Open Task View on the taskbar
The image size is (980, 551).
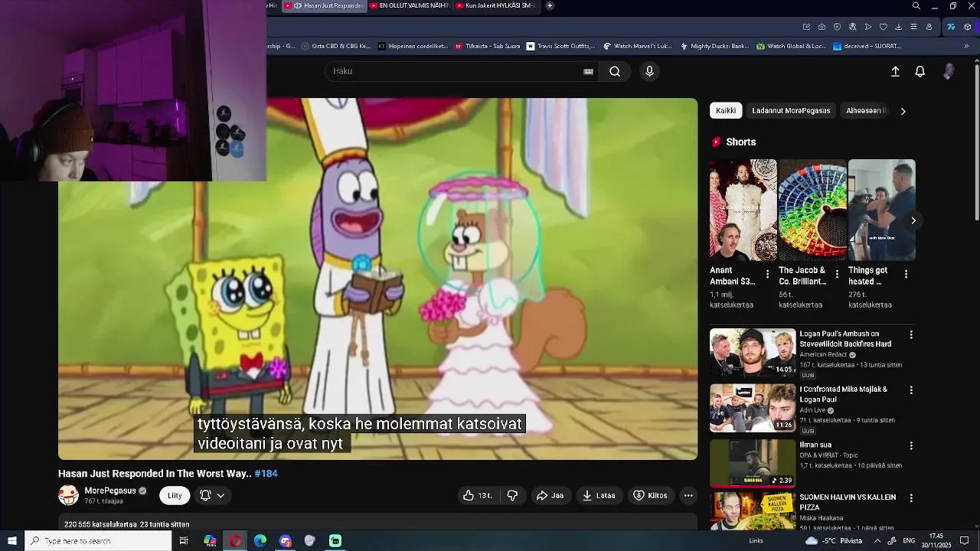[184, 541]
